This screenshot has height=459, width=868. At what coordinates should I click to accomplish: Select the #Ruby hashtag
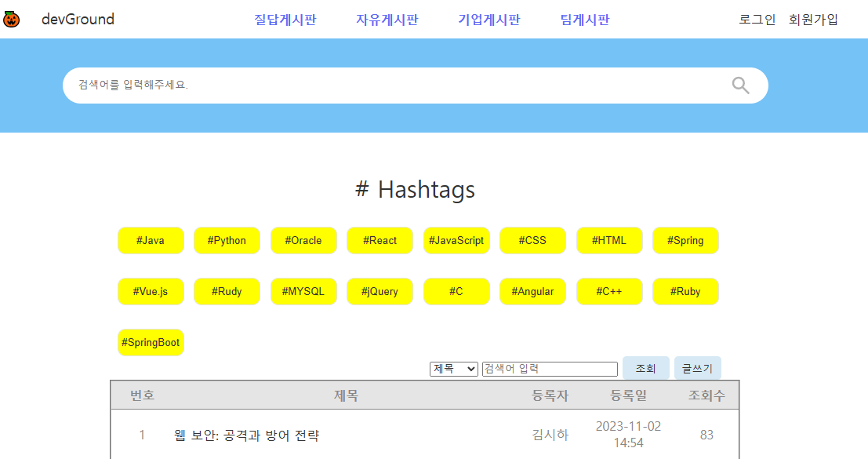tap(685, 291)
